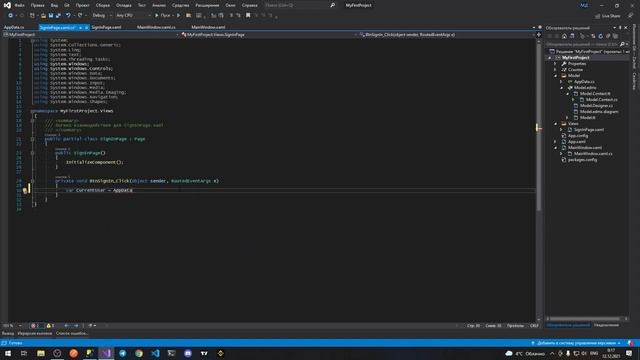Click the Save All toolbar icon

point(58,16)
